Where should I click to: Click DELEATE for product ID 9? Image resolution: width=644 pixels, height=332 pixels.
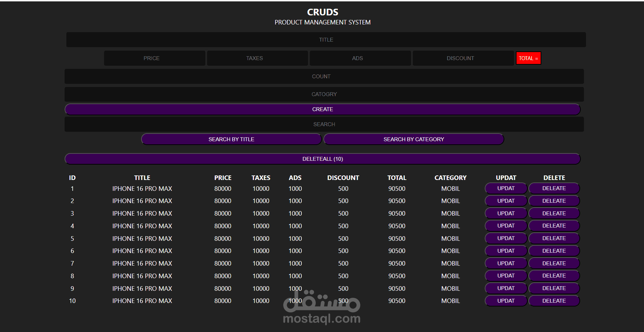(x=554, y=288)
